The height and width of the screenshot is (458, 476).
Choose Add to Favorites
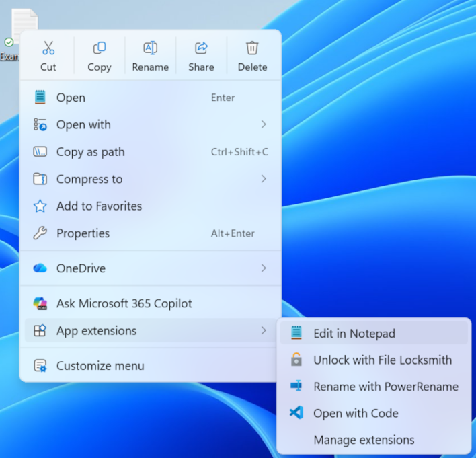coord(151,206)
